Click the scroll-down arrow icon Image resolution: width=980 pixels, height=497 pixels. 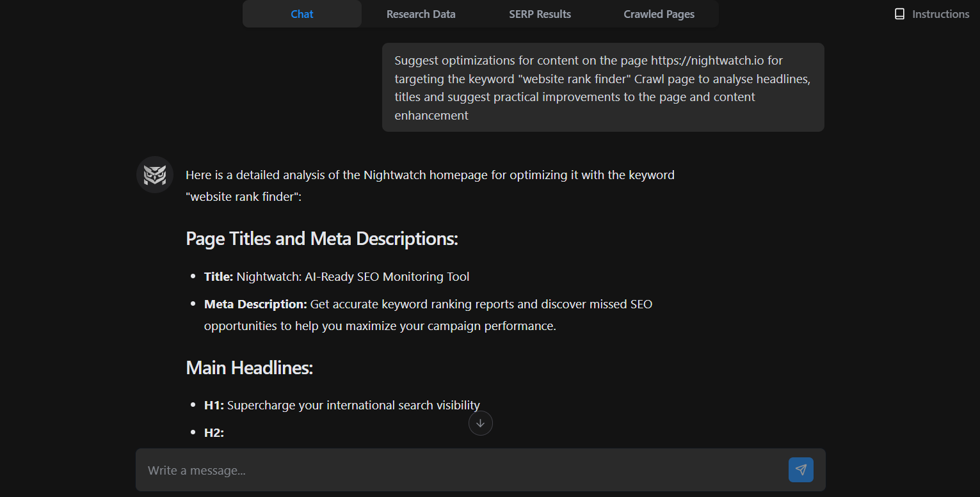click(480, 423)
